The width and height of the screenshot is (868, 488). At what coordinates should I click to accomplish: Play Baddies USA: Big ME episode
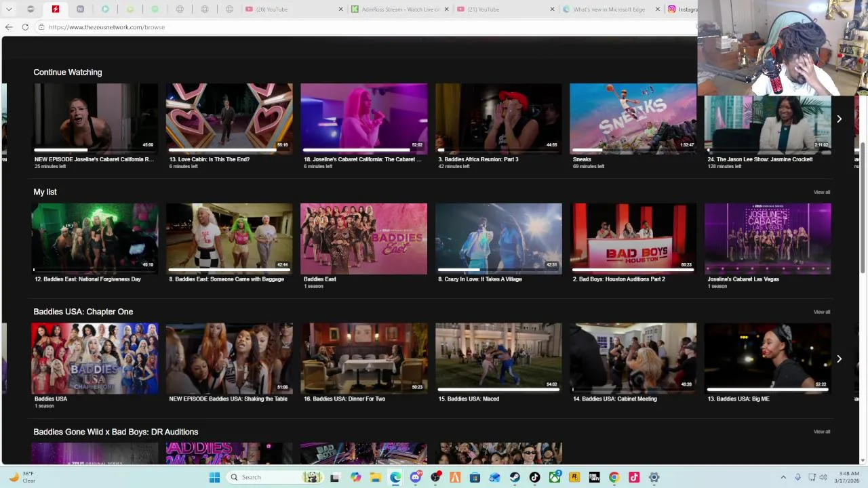point(768,359)
